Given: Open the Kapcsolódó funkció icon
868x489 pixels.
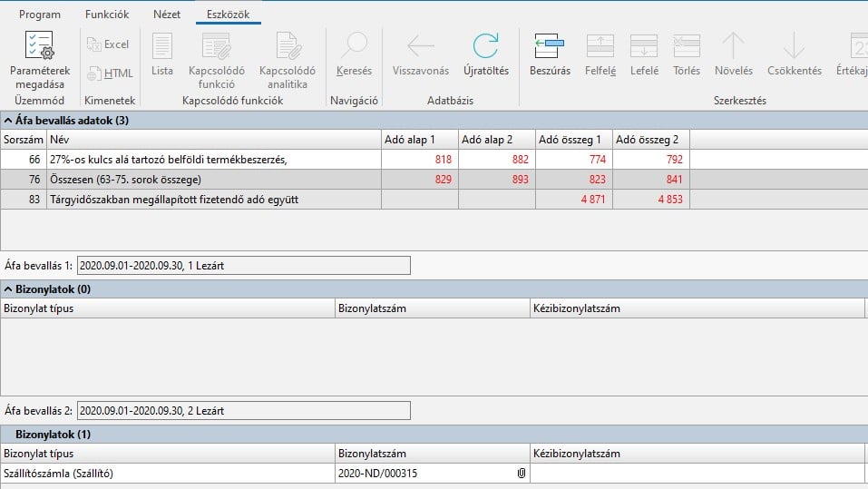Looking at the screenshot, I should pos(217,46).
